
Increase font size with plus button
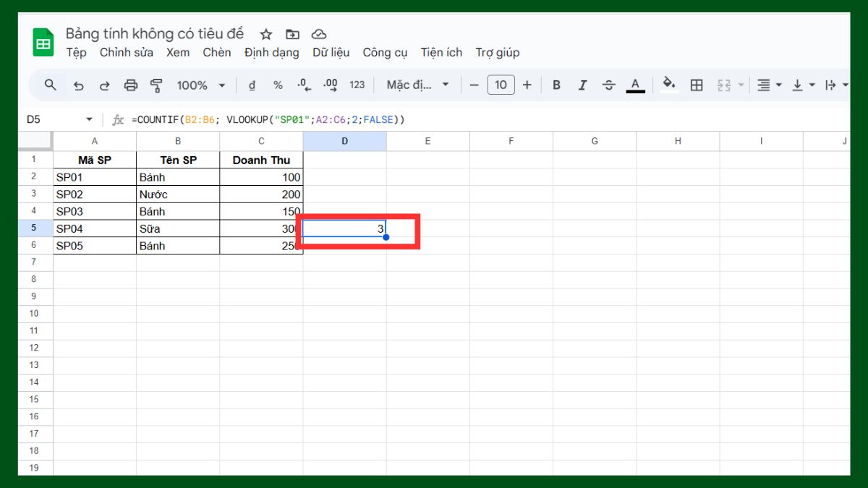pyautogui.click(x=527, y=85)
